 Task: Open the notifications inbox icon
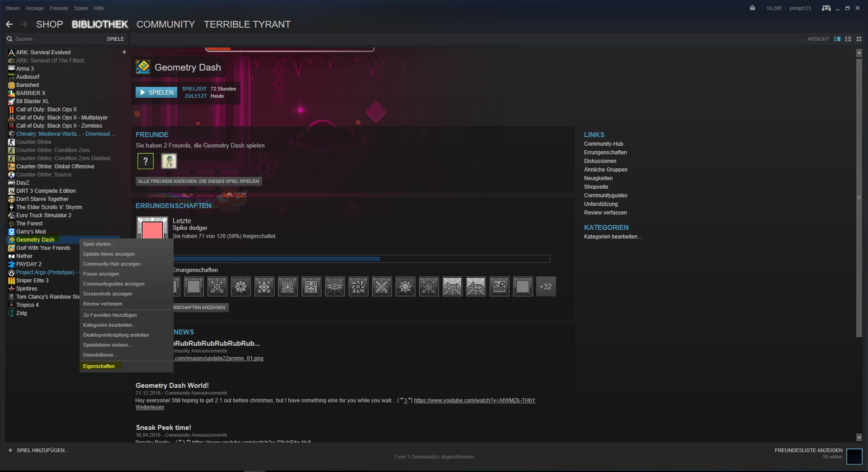(752, 8)
